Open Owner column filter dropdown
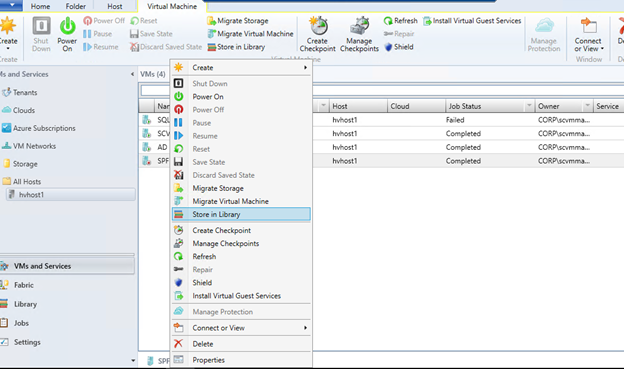The height and width of the screenshot is (369, 624). pyautogui.click(x=587, y=106)
